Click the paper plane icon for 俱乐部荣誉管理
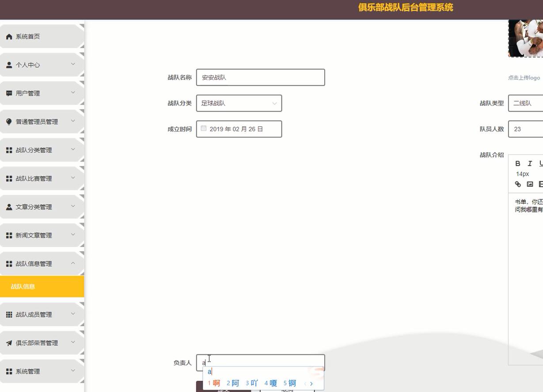543x392 pixels. pyautogui.click(x=9, y=343)
